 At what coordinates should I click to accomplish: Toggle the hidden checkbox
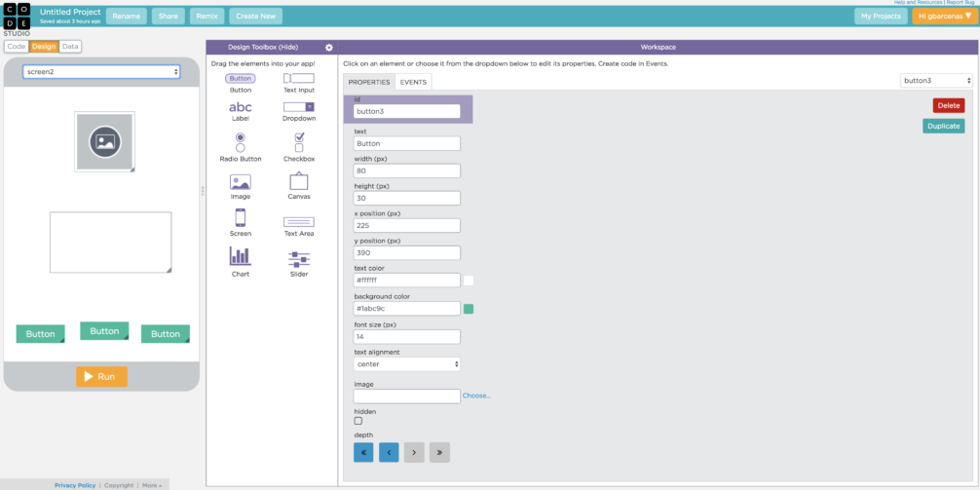tap(358, 421)
